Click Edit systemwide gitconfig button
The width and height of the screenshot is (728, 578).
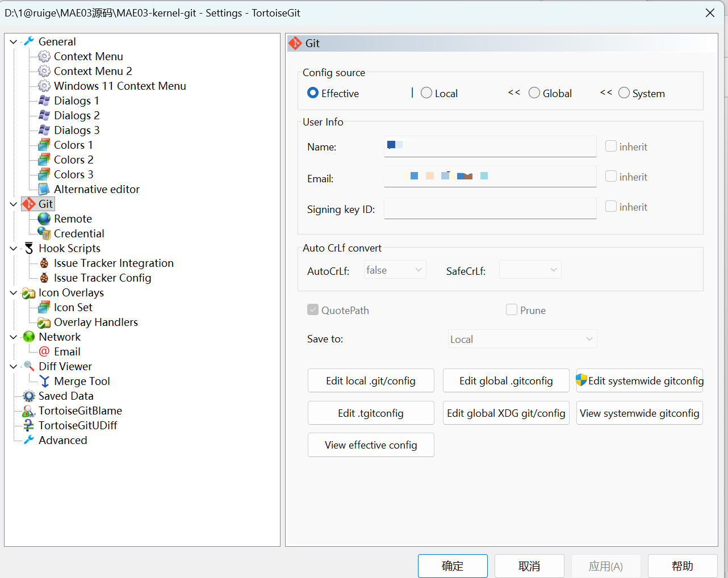(x=639, y=380)
